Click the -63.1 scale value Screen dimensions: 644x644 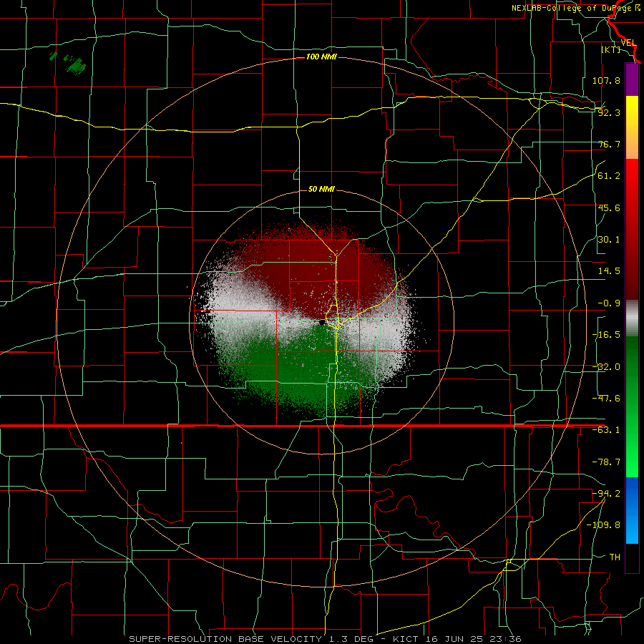[606, 430]
